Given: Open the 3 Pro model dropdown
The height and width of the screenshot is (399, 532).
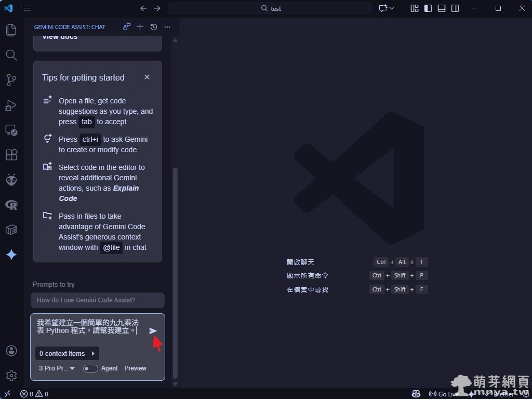Looking at the screenshot, I should tap(57, 368).
